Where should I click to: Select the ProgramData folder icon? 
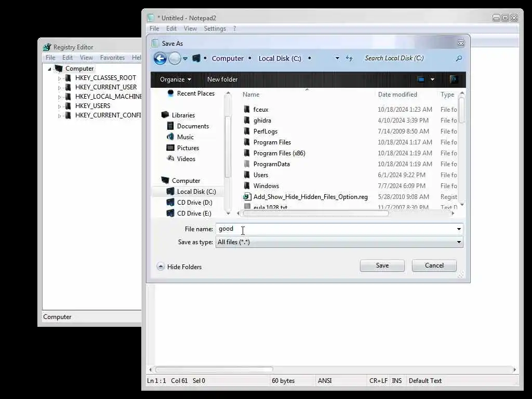point(247,164)
